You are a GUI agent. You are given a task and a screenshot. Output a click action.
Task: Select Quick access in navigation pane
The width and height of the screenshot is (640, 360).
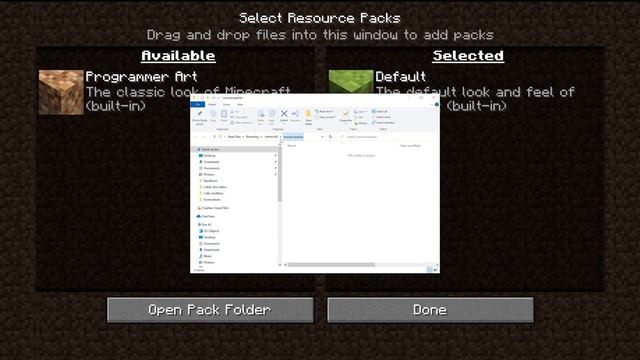(235, 149)
